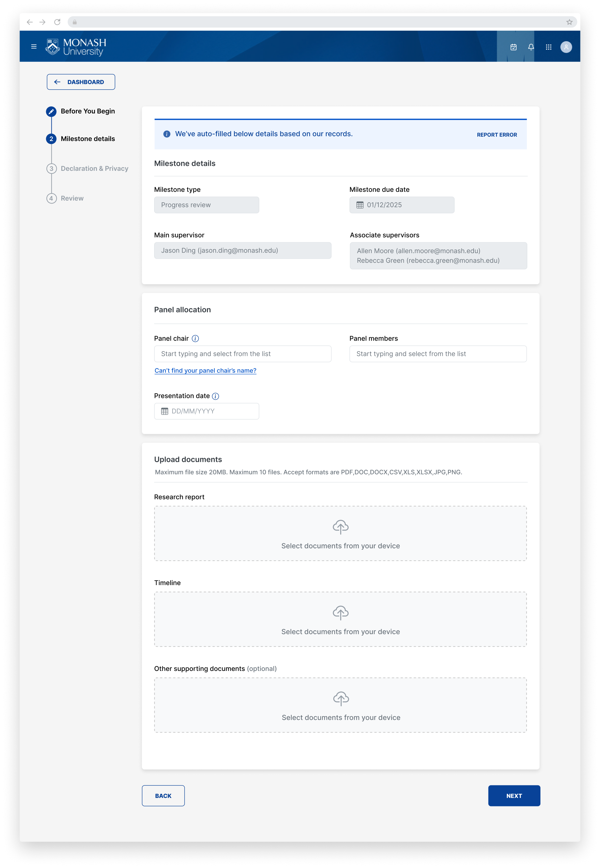Click the REPORT ERROR link
The width and height of the screenshot is (600, 868).
click(497, 135)
